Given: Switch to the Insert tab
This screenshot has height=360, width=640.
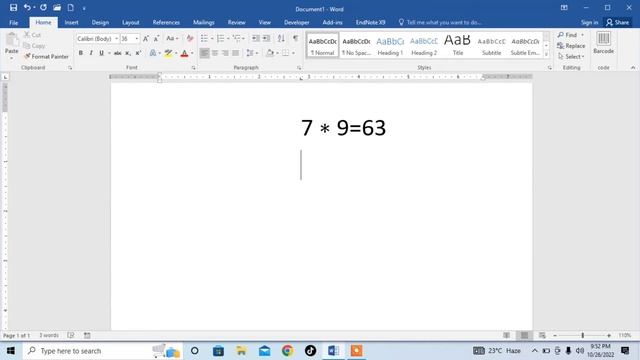Looking at the screenshot, I should pos(71,22).
